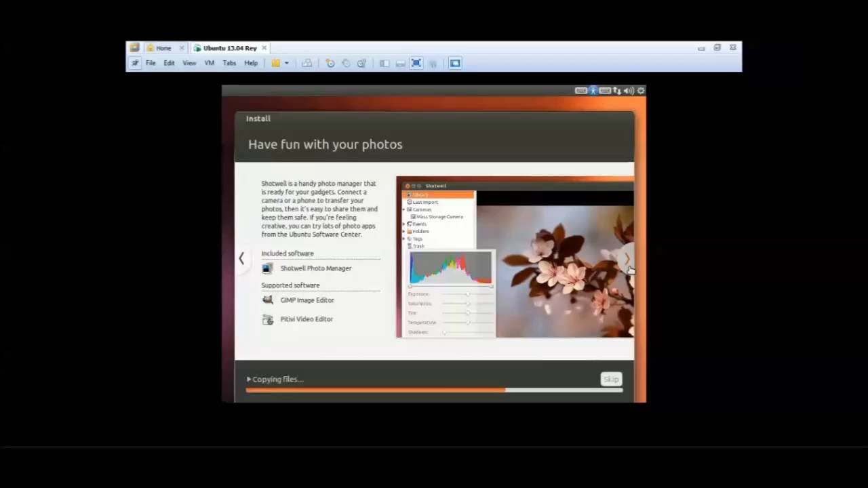Viewport: 868px width, 488px height.
Task: Show or hide the library panel icon
Action: tap(384, 63)
